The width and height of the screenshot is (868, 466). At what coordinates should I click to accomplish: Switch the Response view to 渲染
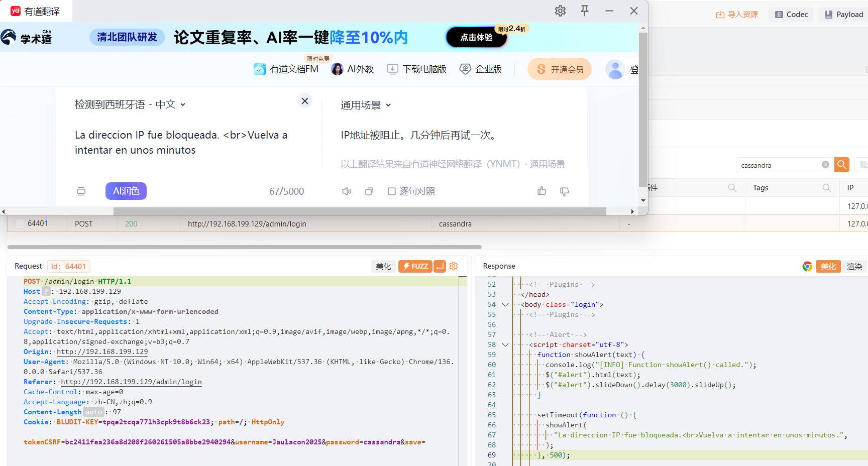[854, 266]
